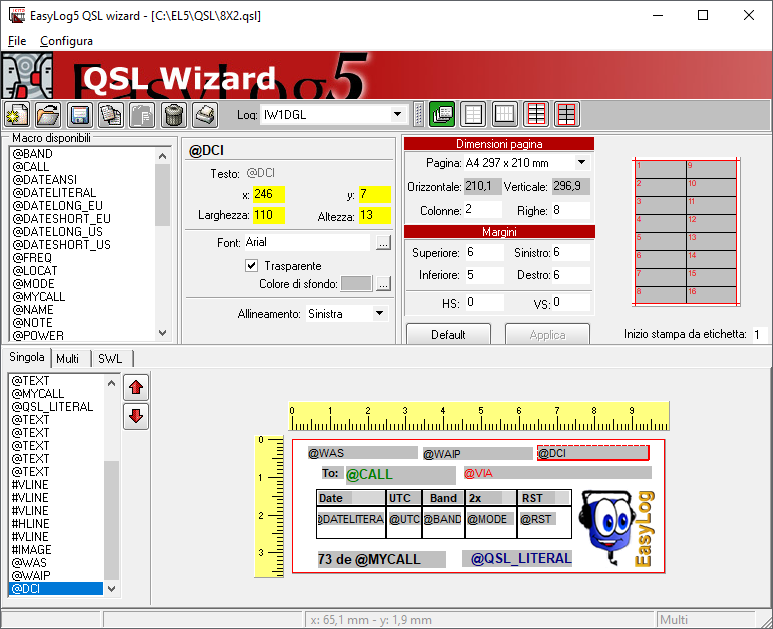Screen dimensions: 773x629
Task: Click the 73 de @MYCALL label text
Action: pos(381,559)
